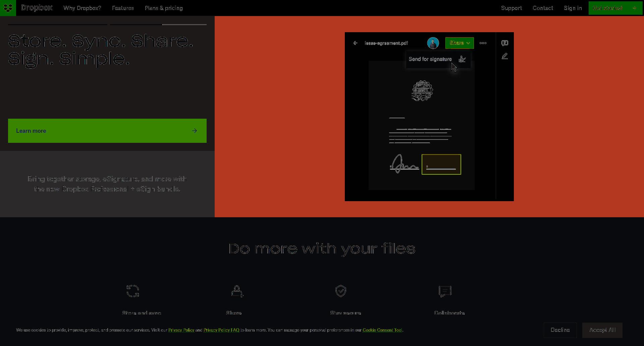Go to Plans & pricing
644x346 pixels.
pyautogui.click(x=164, y=8)
